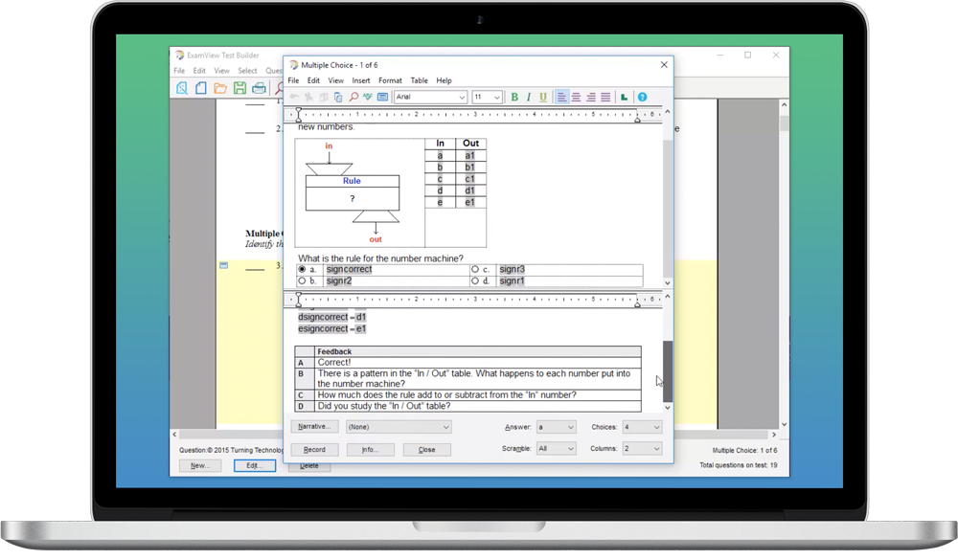This screenshot has height=560, width=958.
Task: Open the Answer dropdown
Action: (x=556, y=427)
